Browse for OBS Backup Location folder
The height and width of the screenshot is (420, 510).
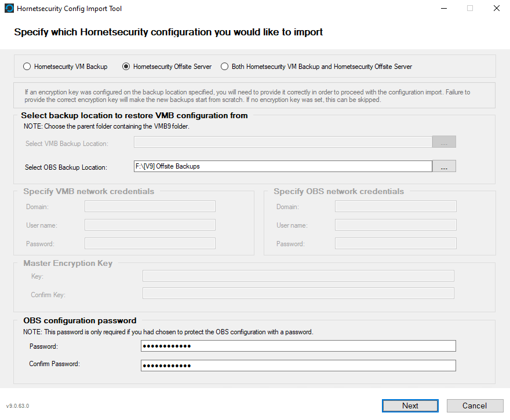(x=444, y=167)
